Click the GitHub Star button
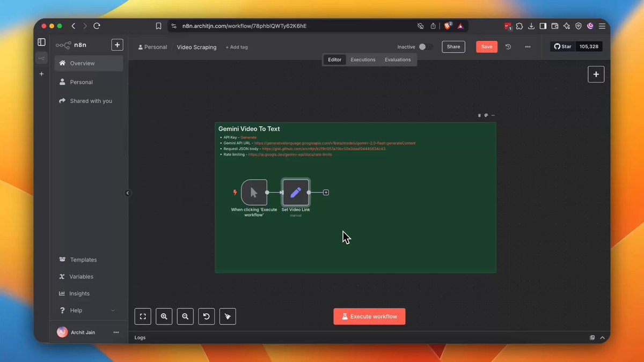The image size is (644, 362). coord(563,47)
